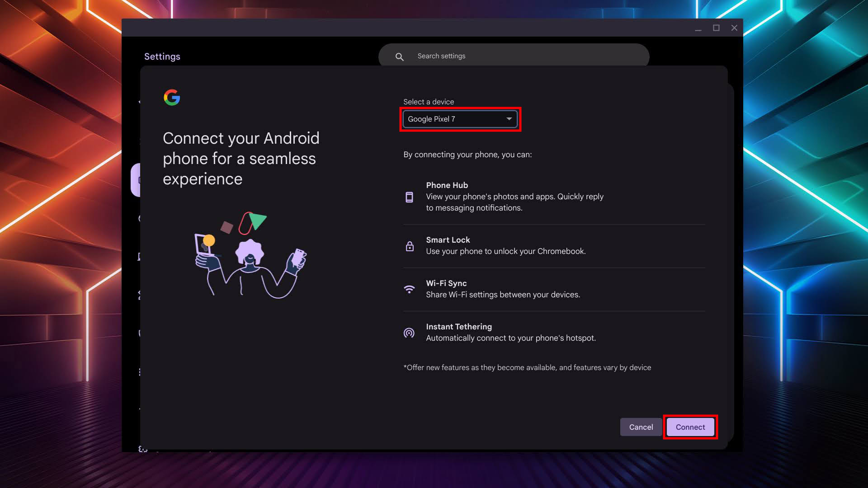The image size is (868, 488).
Task: Select the Smart Lock feature heading
Action: click(448, 240)
